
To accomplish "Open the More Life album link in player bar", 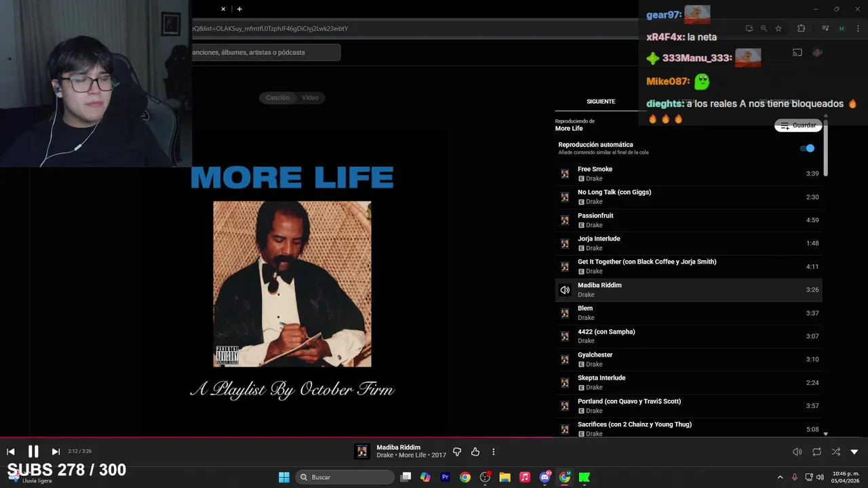I will click(412, 455).
